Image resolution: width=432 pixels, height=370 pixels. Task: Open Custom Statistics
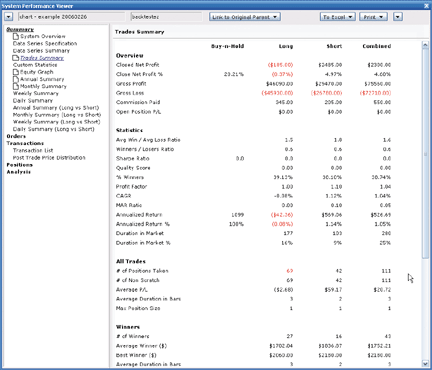pyautogui.click(x=35, y=65)
